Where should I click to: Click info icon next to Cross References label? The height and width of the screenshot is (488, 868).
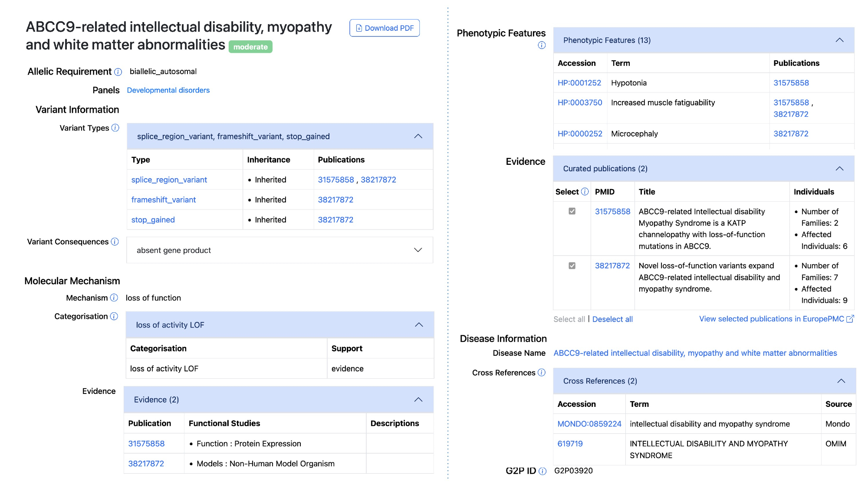[x=542, y=373]
